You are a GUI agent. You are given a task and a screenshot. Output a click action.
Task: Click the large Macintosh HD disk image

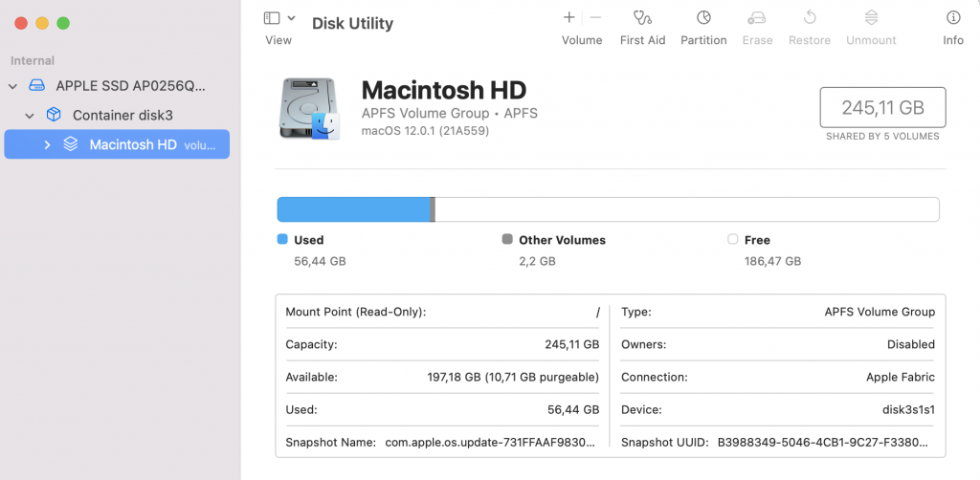click(310, 109)
